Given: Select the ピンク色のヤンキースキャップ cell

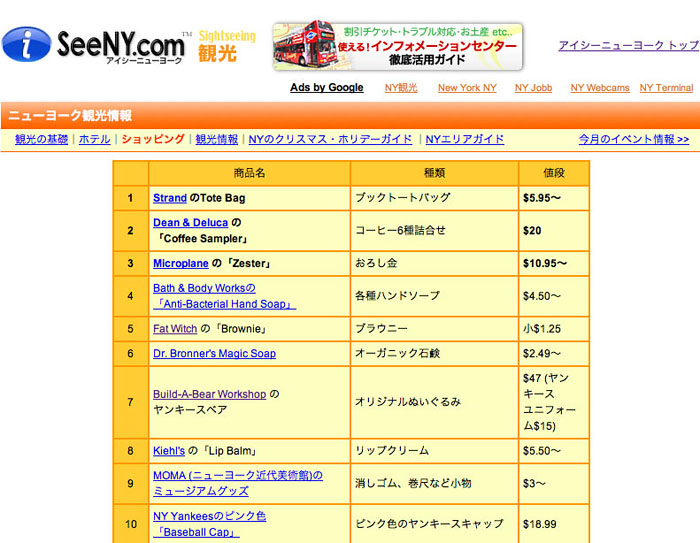Looking at the screenshot, I should click(x=434, y=524).
